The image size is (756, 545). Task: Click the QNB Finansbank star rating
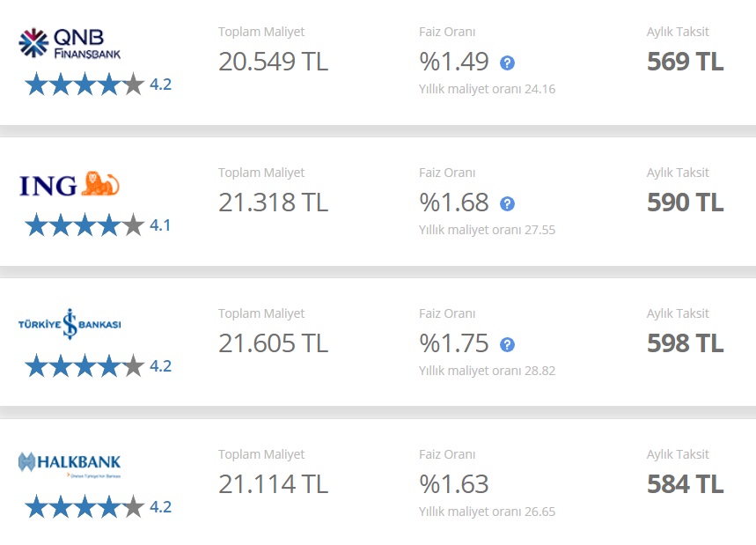point(98,84)
